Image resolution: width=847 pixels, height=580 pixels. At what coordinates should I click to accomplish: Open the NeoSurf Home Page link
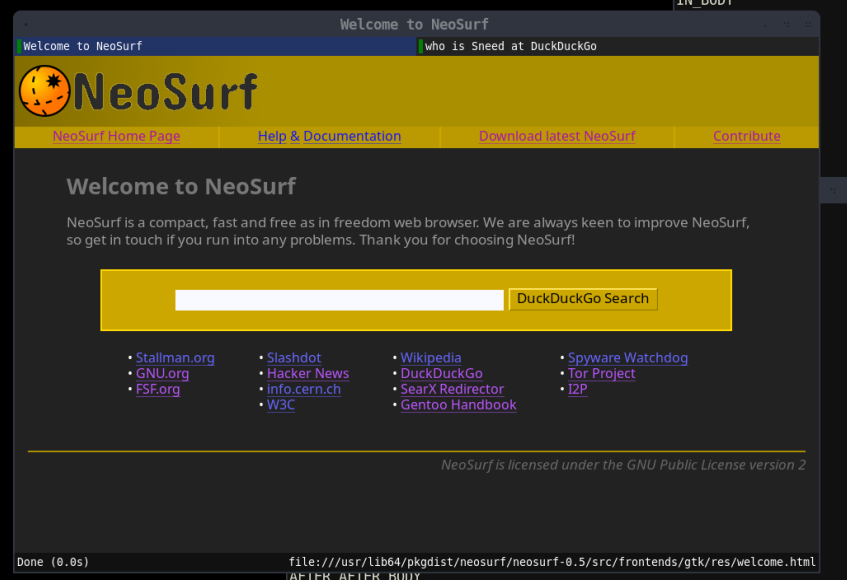116,136
